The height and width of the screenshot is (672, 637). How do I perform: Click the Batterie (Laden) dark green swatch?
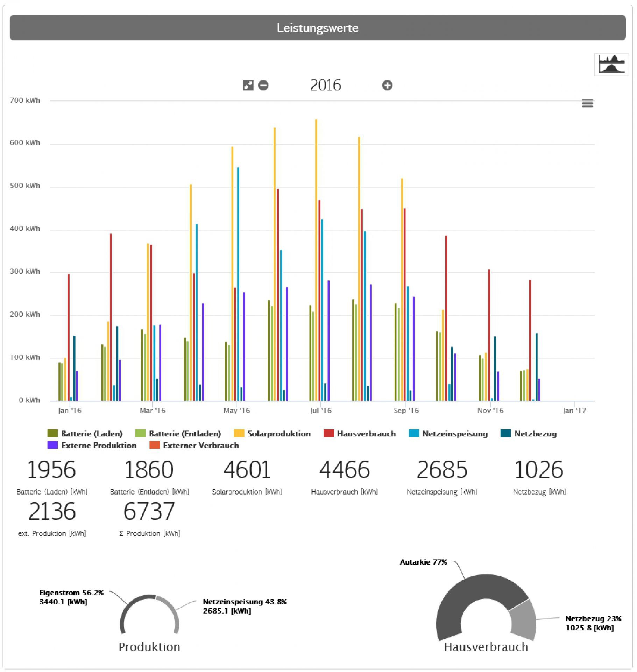click(x=52, y=433)
